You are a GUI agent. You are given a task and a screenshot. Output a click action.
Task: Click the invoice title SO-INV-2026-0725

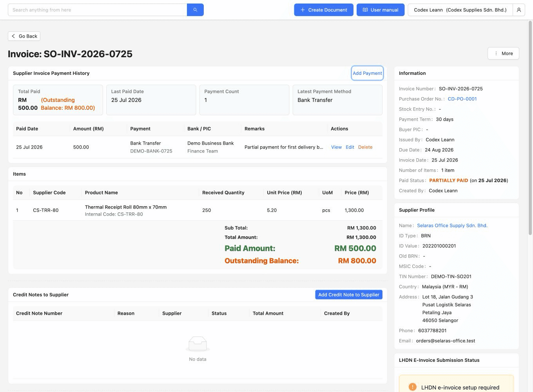[70, 54]
